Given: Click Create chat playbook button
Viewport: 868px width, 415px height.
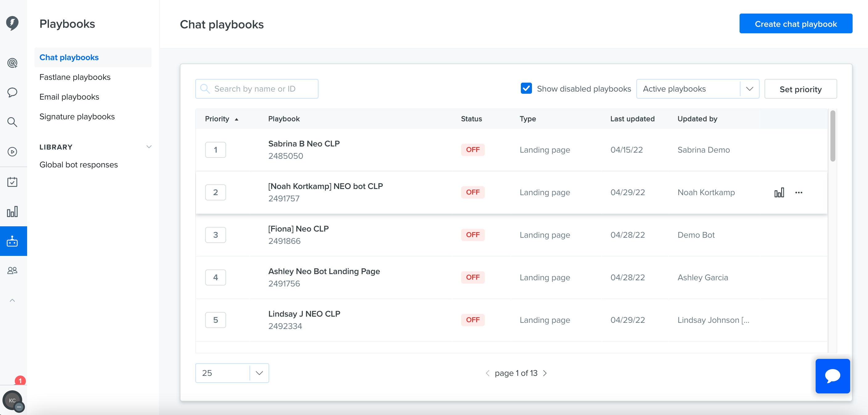Looking at the screenshot, I should coord(796,24).
